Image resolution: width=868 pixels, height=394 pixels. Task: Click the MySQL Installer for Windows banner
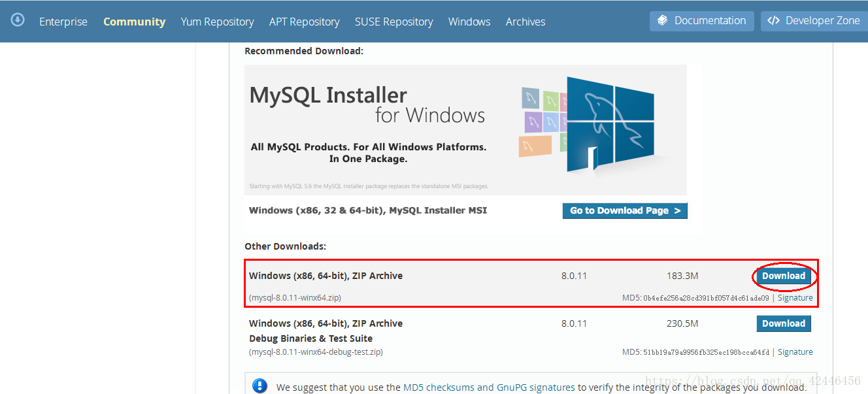pos(465,129)
